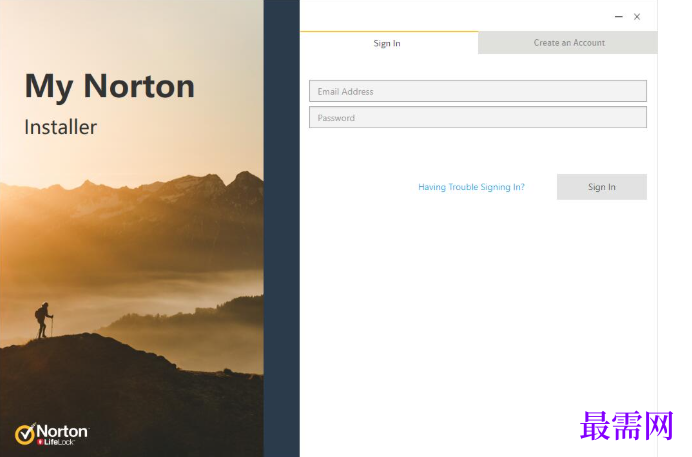The height and width of the screenshot is (457, 692).
Task: Switch to the Sign In tab
Action: click(389, 43)
